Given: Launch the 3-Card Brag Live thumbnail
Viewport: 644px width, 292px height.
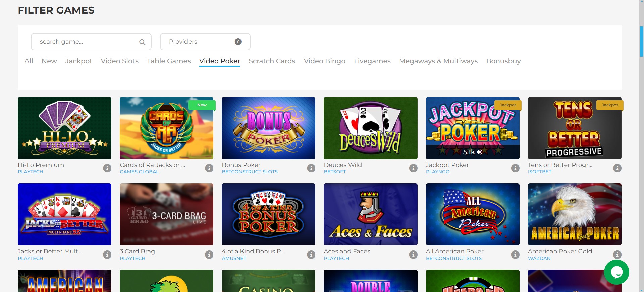Looking at the screenshot, I should point(166,214).
